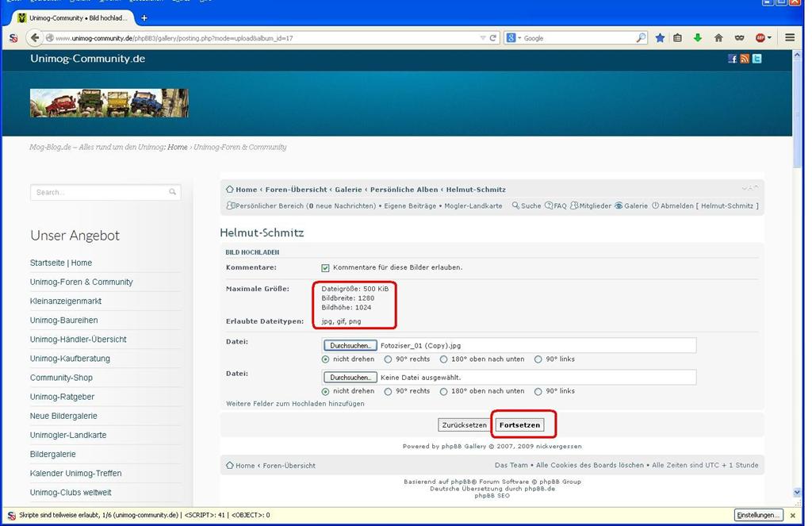The image size is (812, 526).
Task: Open the downloads green arrow icon
Action: tap(698, 37)
